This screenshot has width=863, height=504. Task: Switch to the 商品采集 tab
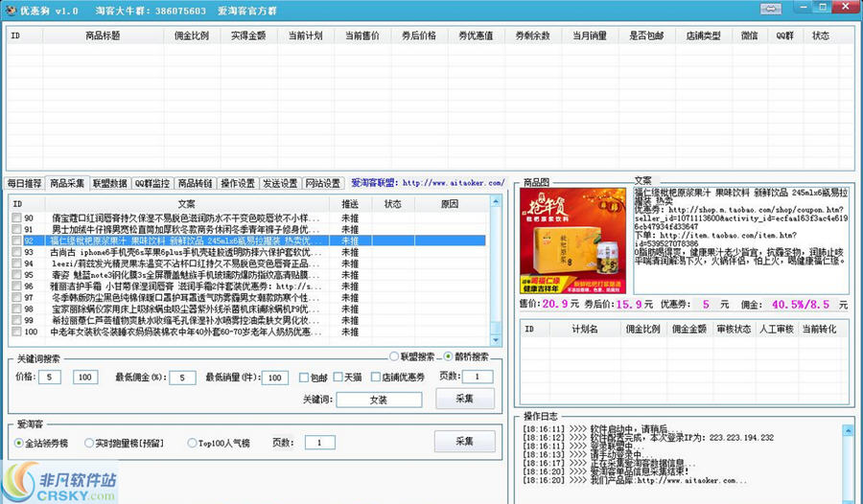click(x=66, y=183)
